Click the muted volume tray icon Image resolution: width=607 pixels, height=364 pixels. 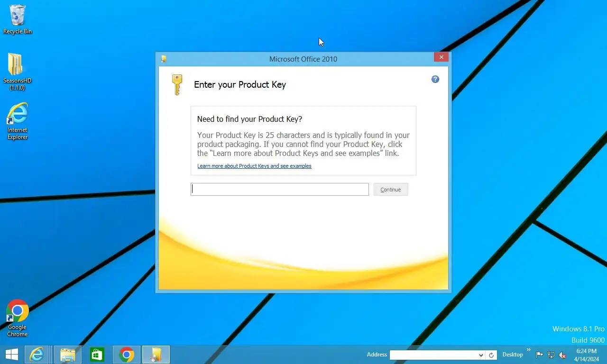[562, 355]
